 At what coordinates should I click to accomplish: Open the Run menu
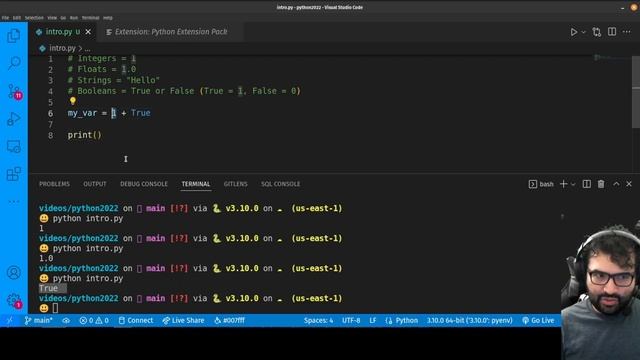74,18
